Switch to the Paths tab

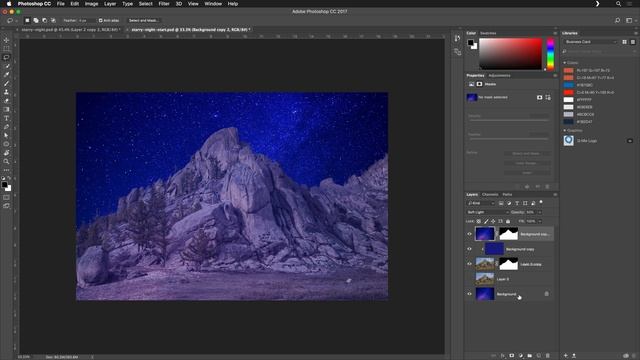click(x=507, y=195)
